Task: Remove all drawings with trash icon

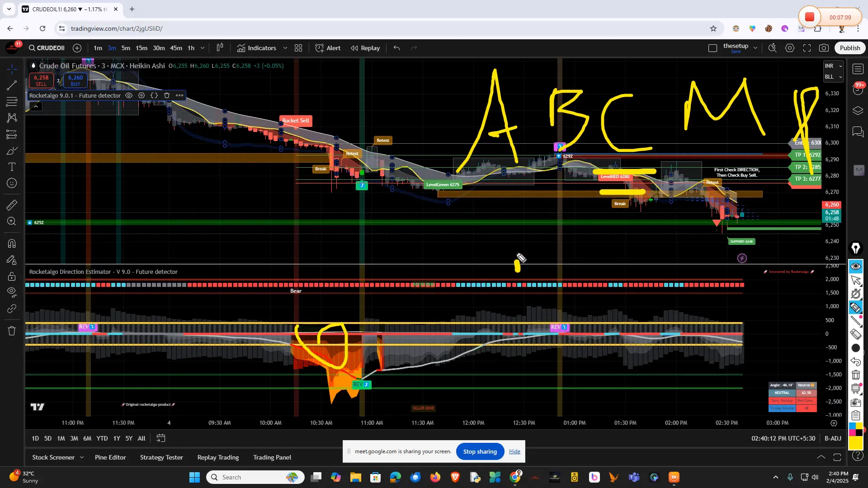Action: pos(12,331)
